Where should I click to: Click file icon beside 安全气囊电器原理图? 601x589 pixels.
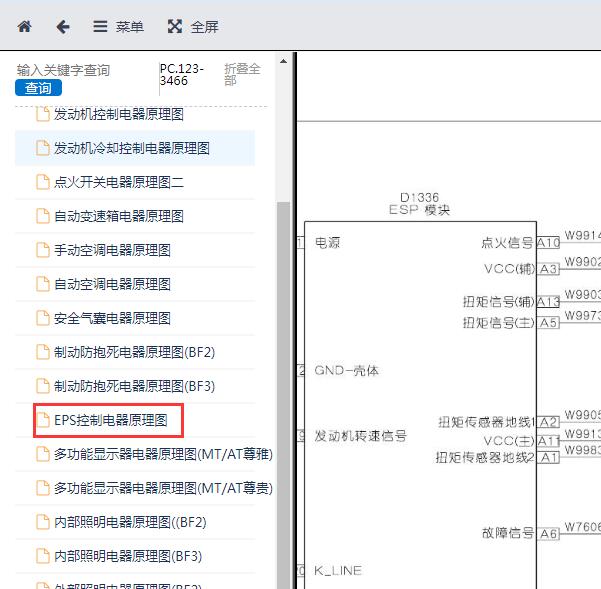(x=43, y=318)
